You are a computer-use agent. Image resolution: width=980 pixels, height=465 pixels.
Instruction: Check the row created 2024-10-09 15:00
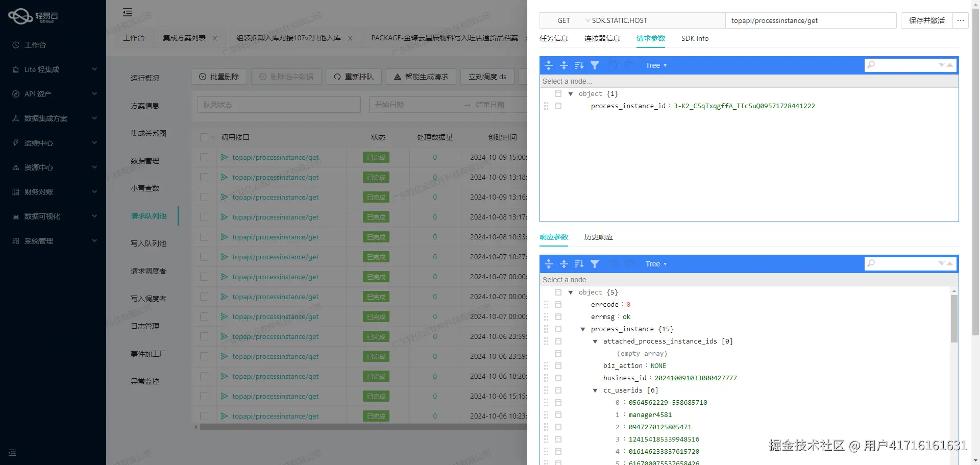(204, 157)
